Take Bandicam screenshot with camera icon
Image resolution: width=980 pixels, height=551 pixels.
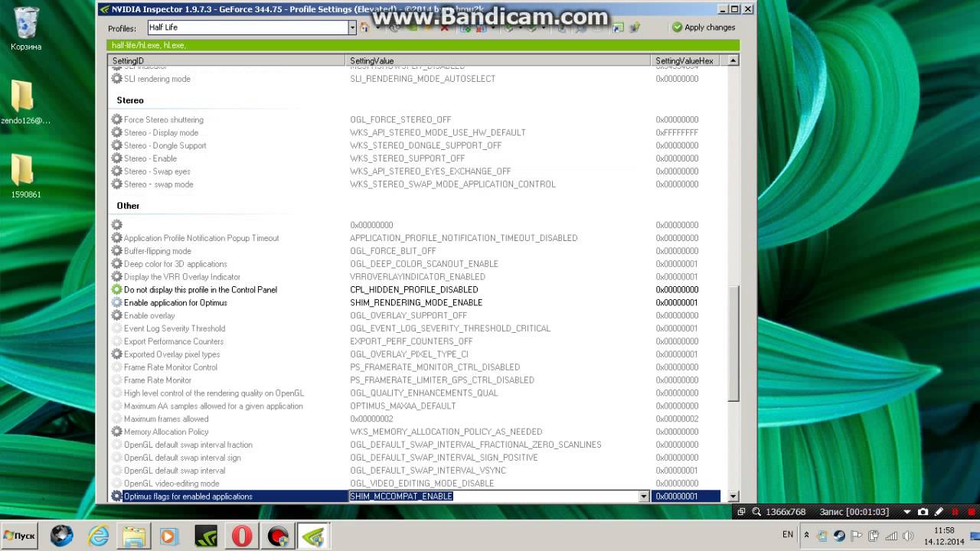[923, 512]
